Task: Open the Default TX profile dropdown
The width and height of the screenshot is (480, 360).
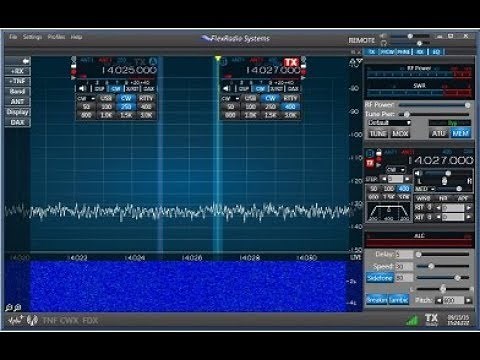Action: [389, 123]
